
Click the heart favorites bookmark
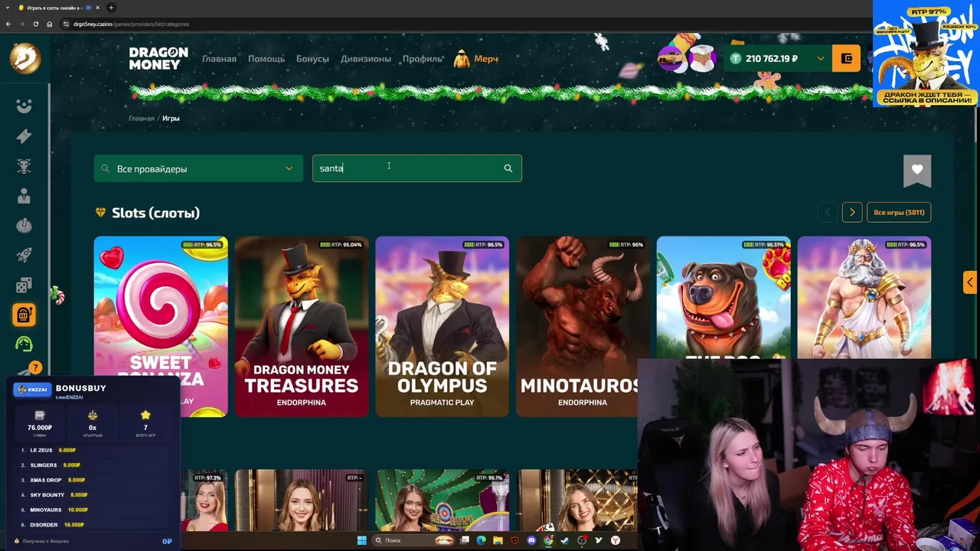coord(917,170)
